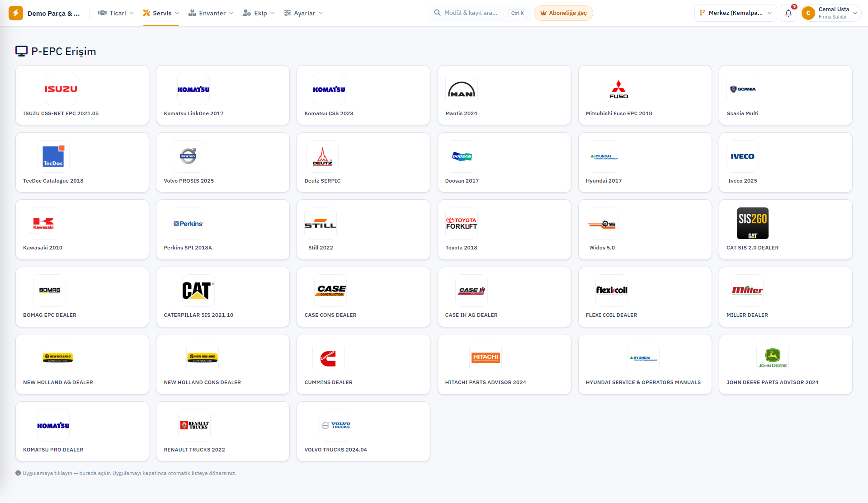Launch the SIS2GO CAT icon

click(753, 223)
